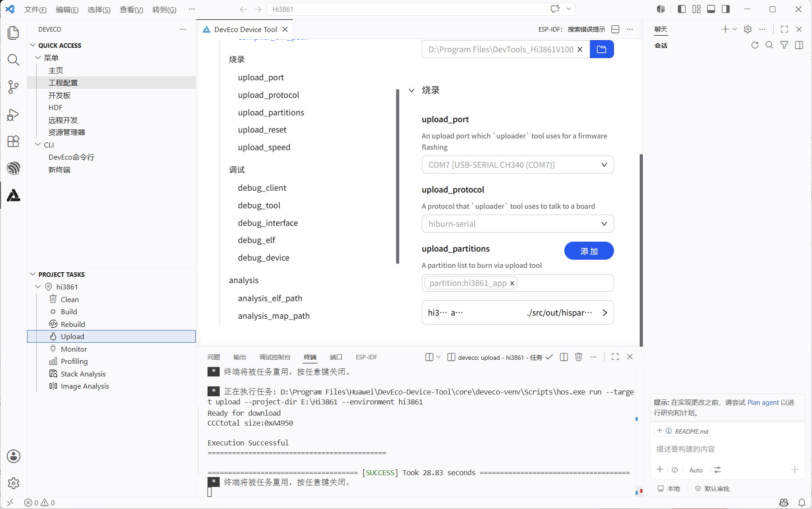Click the 添加 partition button

tap(589, 251)
